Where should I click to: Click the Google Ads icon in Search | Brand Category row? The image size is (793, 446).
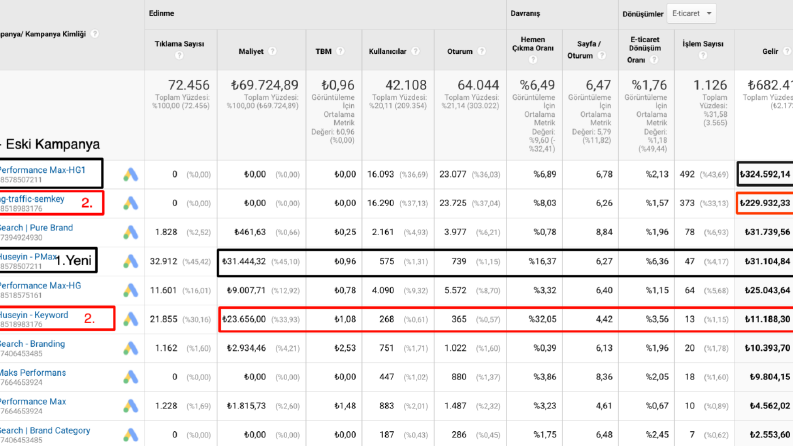(x=130, y=434)
